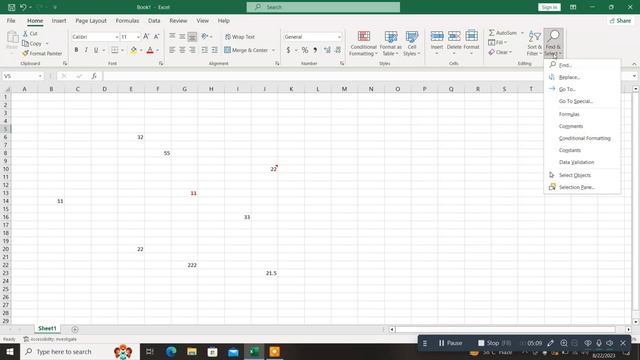Click Increase Indent icon

click(x=214, y=50)
